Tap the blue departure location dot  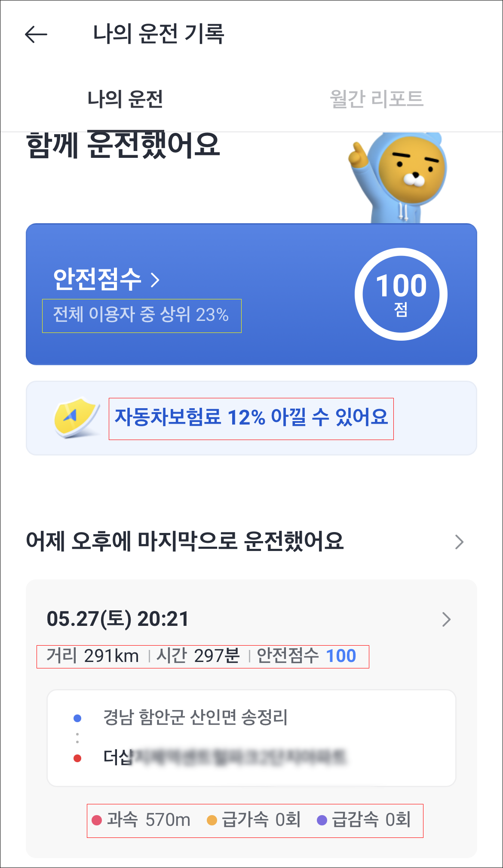coord(77,718)
